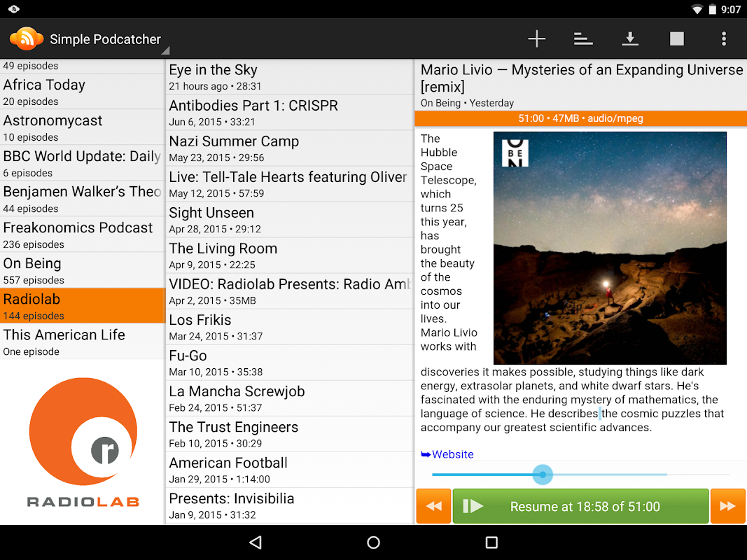
Task: Tap the 49 episodes row at list top
Action: 82,66
